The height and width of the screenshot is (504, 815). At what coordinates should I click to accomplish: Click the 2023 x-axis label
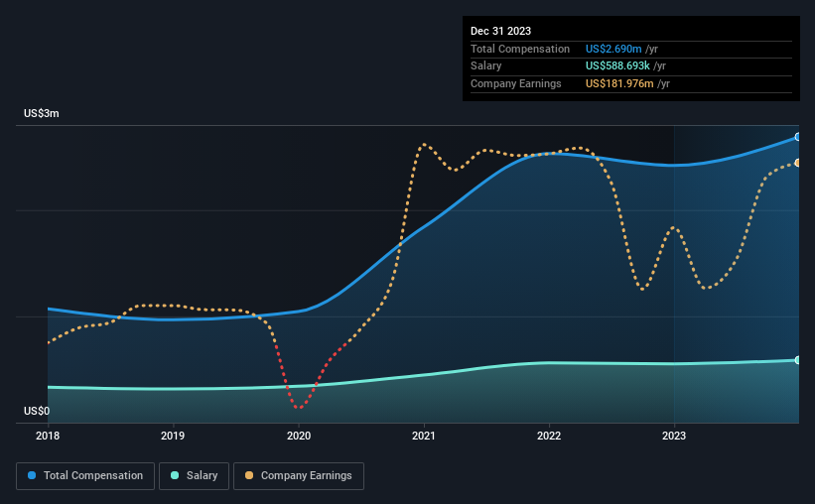pos(674,436)
